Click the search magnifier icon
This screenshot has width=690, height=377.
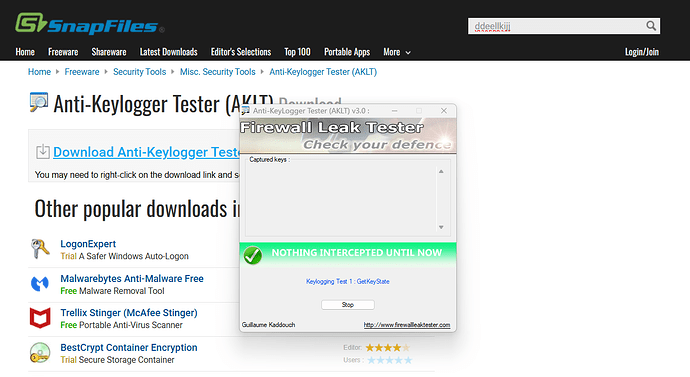pyautogui.click(x=651, y=26)
